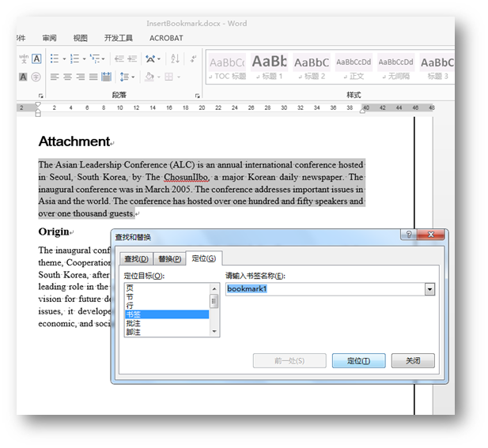
Task: Click the 定位(T) button
Action: coord(358,360)
